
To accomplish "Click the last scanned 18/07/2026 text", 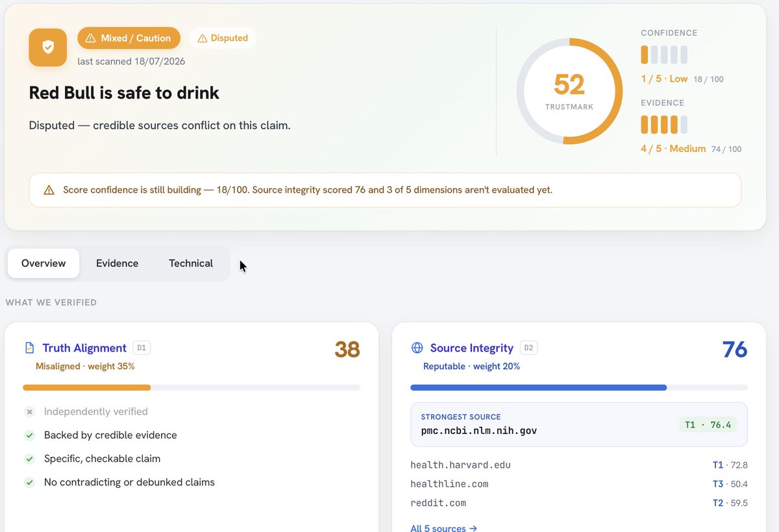I will [x=131, y=62].
